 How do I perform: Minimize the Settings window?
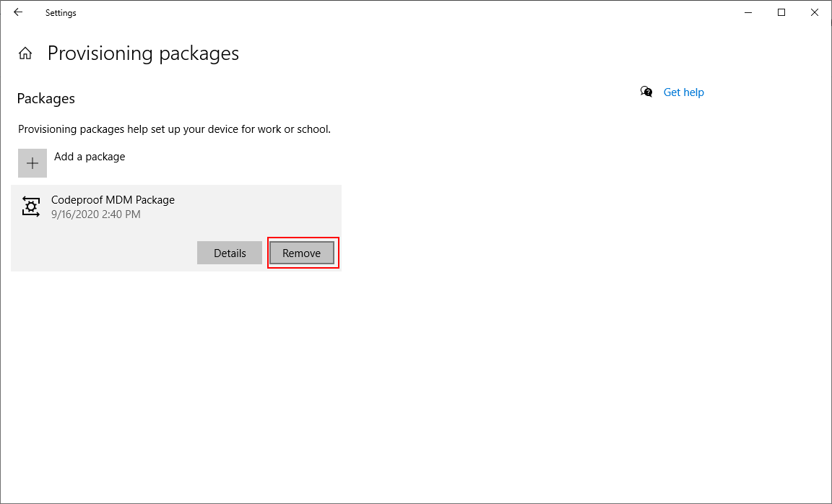(748, 12)
